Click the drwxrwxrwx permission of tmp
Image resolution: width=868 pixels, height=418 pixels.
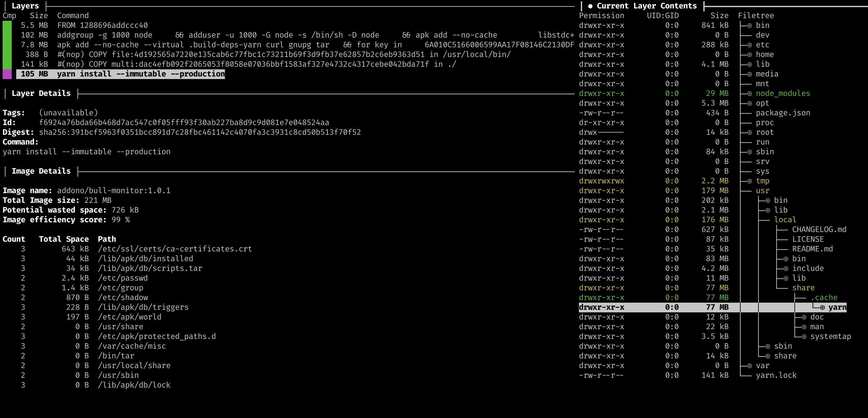(602, 181)
